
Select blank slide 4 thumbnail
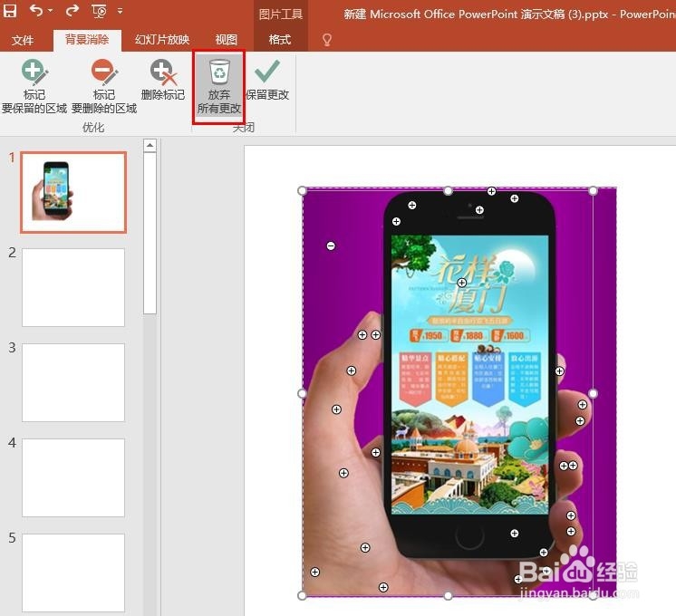(x=73, y=477)
